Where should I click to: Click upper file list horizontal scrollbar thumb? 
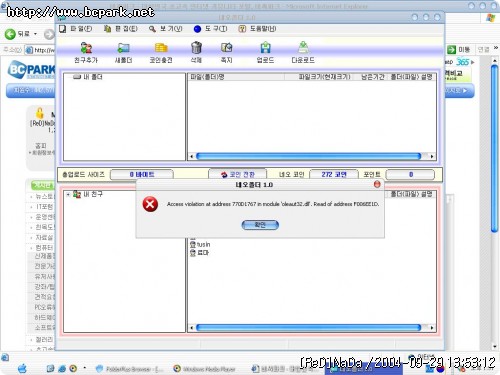[x=309, y=156]
